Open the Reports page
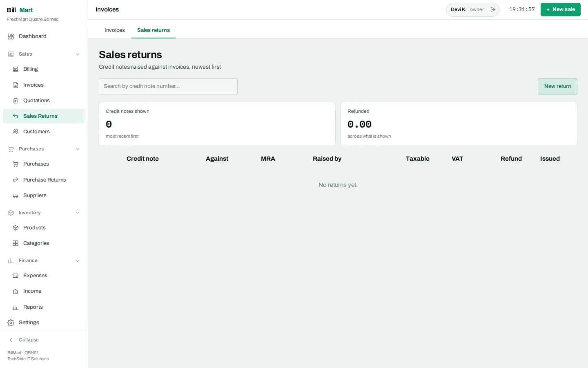The image size is (588, 368). (44, 307)
